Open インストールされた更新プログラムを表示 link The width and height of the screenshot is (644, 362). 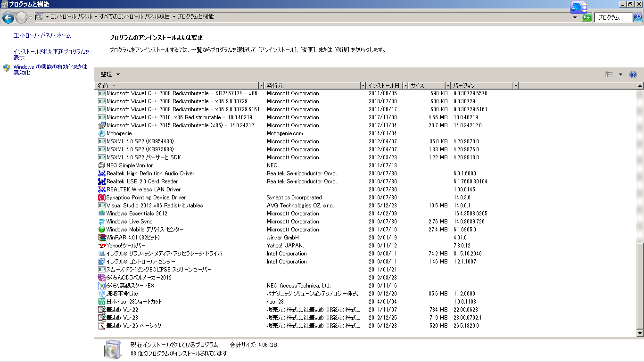pyautogui.click(x=51, y=55)
